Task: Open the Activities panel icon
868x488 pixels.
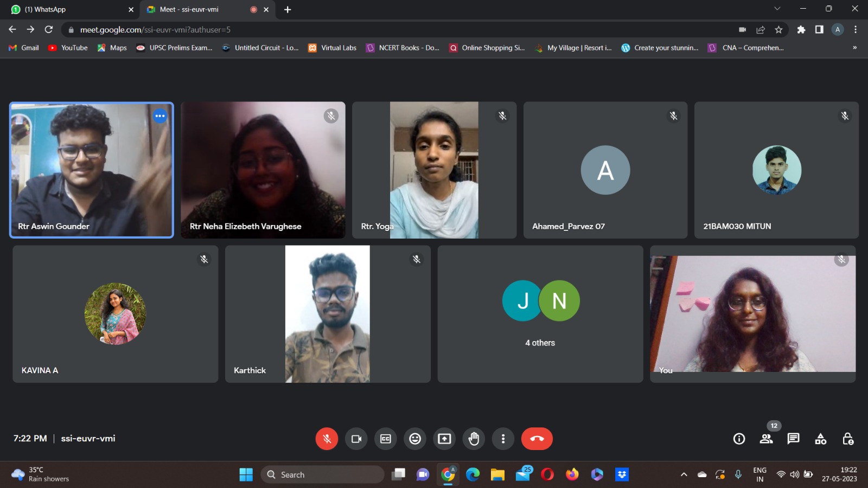Action: coord(821,439)
